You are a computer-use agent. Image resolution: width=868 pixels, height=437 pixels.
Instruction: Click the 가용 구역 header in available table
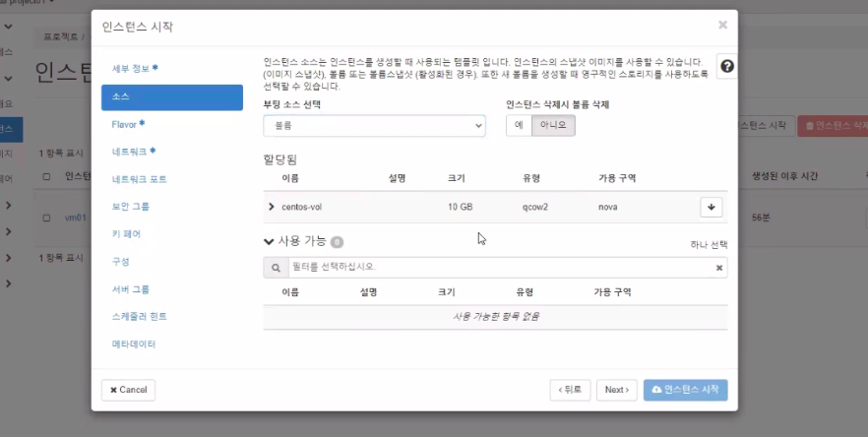[x=612, y=292]
